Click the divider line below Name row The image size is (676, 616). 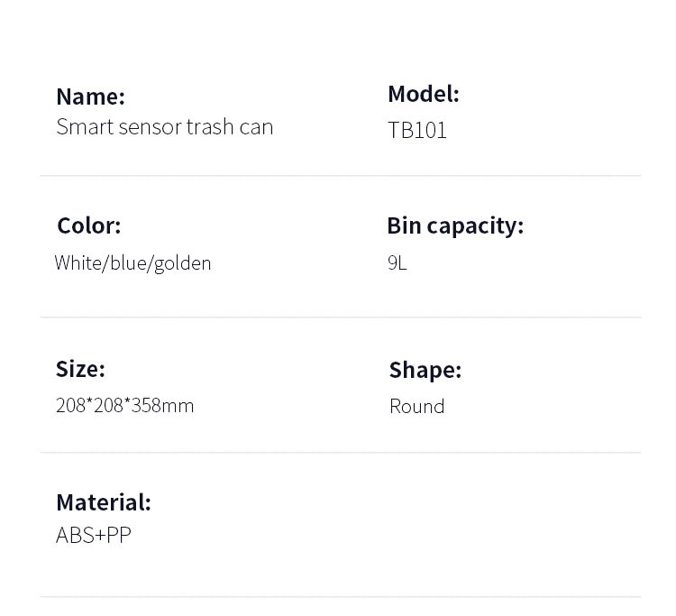(341, 176)
